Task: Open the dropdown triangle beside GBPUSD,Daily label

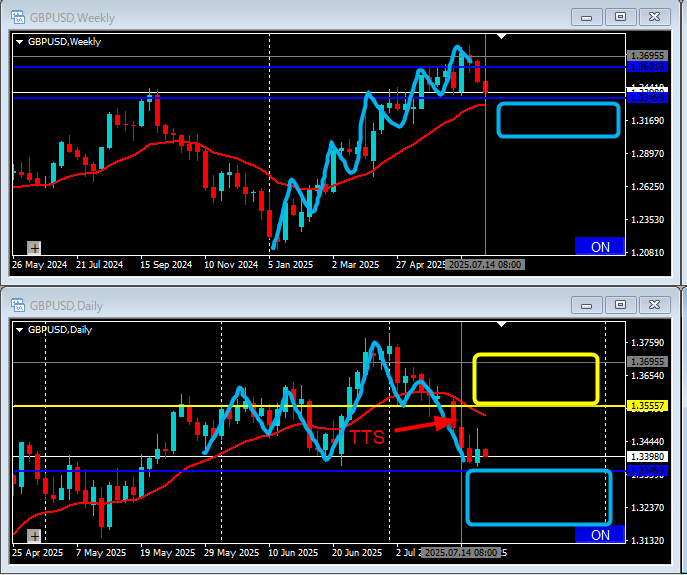Action: [20, 330]
